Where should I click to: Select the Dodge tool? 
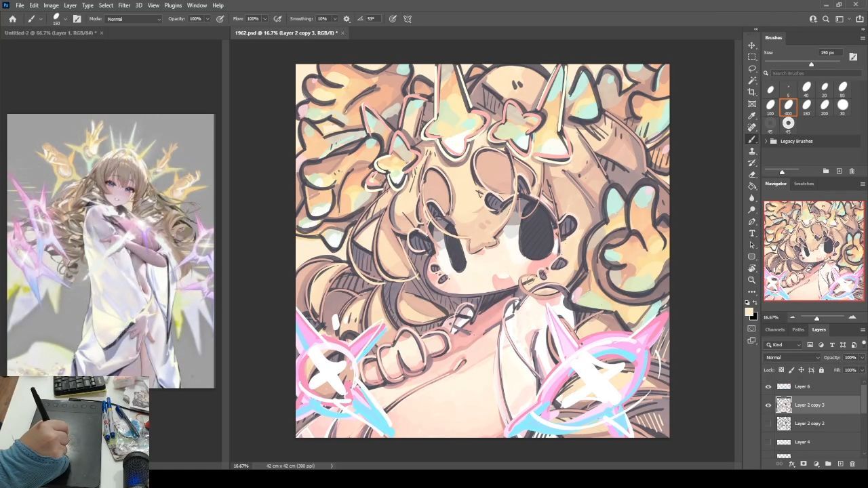coord(751,209)
